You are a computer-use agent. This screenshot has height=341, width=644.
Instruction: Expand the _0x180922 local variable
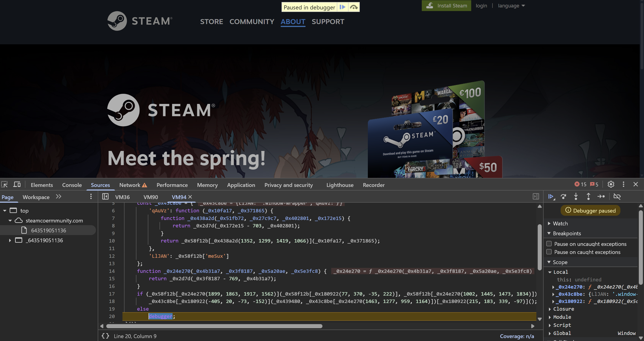553,301
